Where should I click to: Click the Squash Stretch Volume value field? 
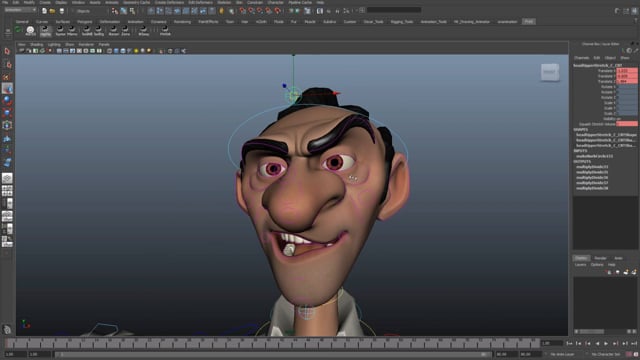tap(627, 124)
